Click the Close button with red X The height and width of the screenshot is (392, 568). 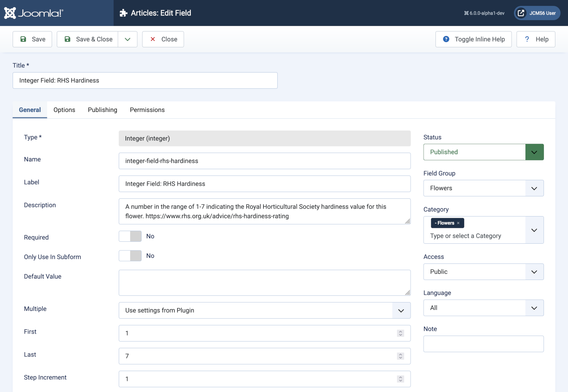click(x=163, y=39)
